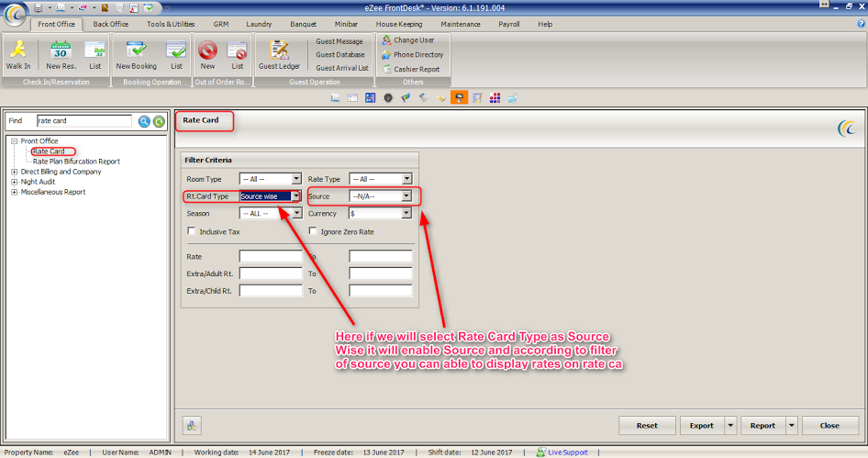Viewport: 868px width, 458px height.
Task: Click the green checkmark quick access icon
Action: 149,7
